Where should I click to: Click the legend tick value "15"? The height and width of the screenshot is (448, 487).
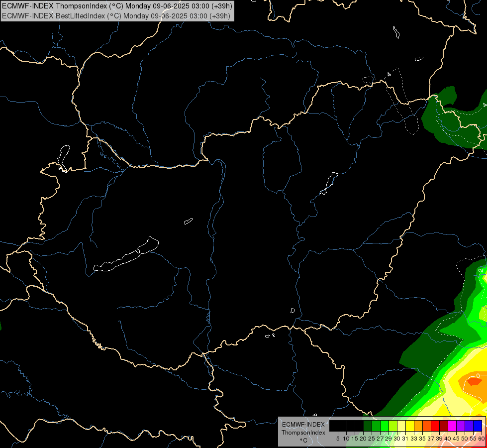pos(355,439)
